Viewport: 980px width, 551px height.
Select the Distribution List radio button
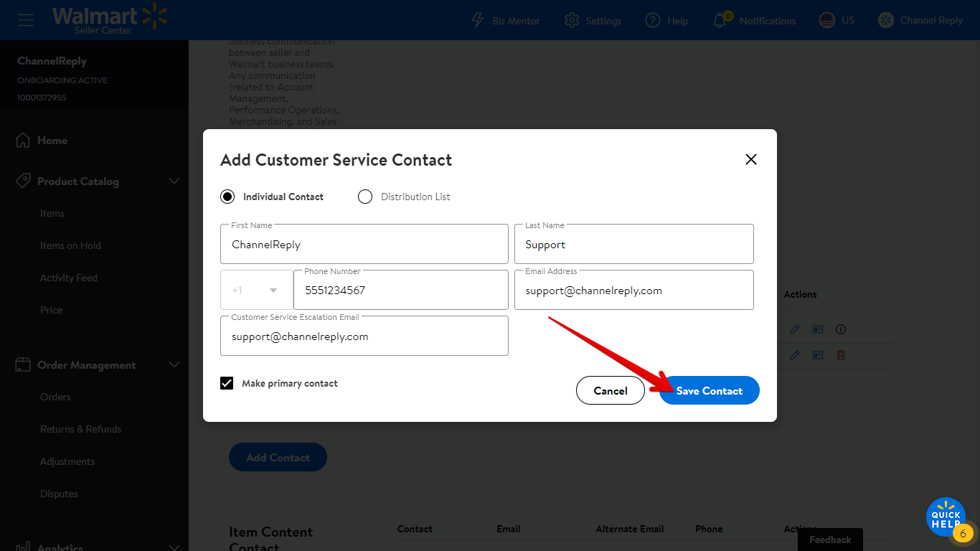[x=365, y=197]
